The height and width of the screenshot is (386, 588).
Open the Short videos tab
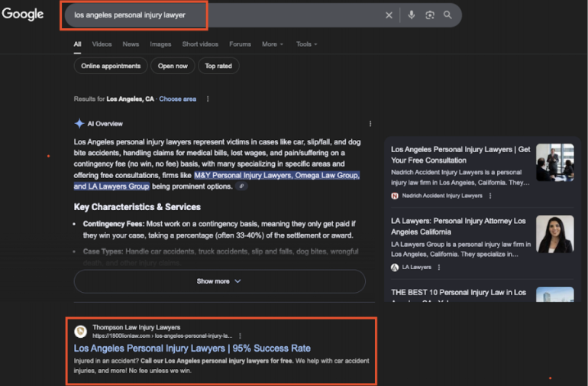point(200,44)
